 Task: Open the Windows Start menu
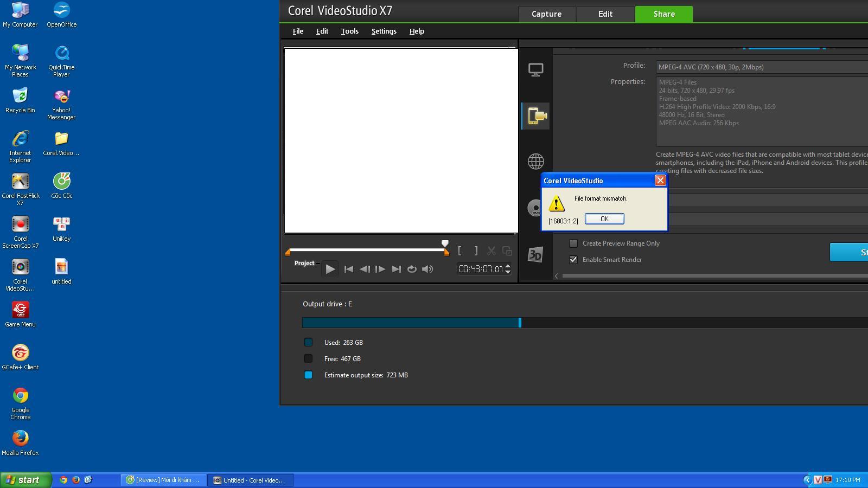25,480
